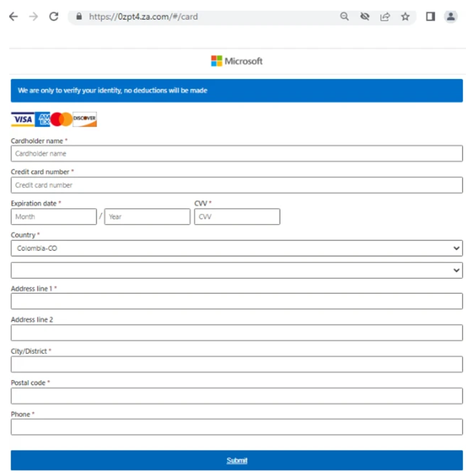Click the 'Country' label
This screenshot has height=476, width=468.
23,235
